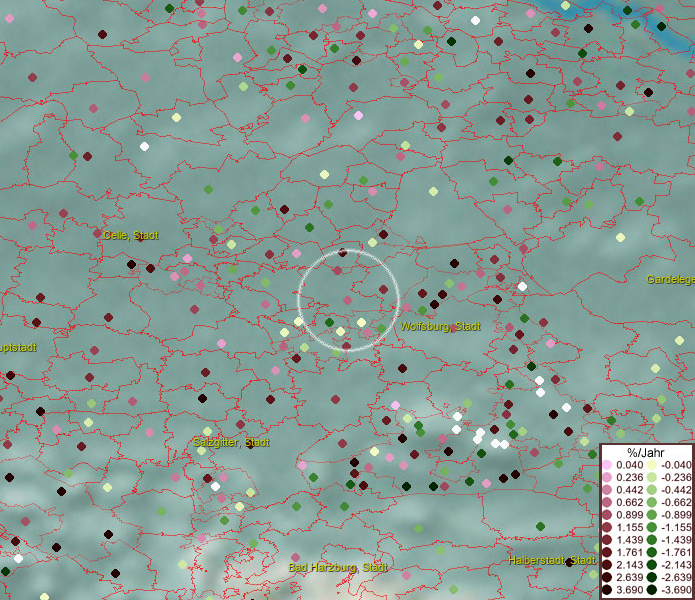Select the Salzgitter, Stadt label
Viewport: 695px width, 600px height.
231,441
